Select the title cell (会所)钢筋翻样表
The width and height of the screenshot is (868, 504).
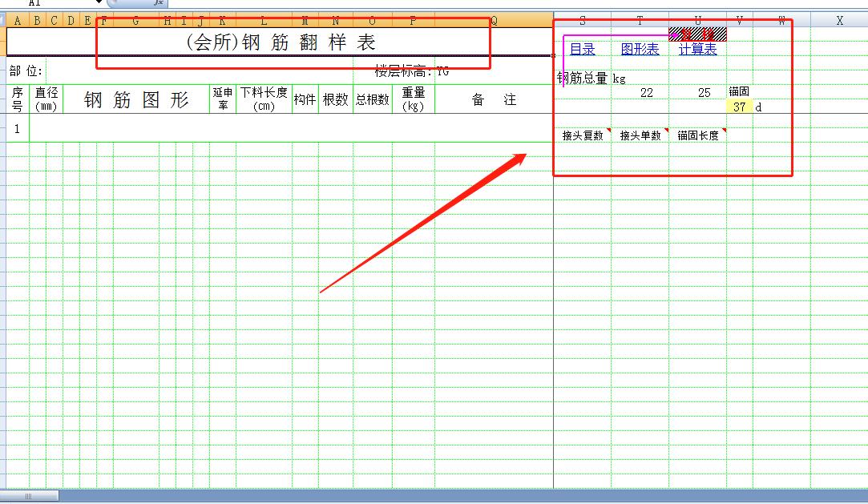(x=280, y=42)
